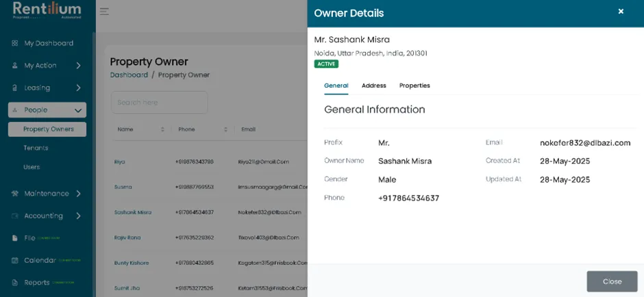Image resolution: width=644 pixels, height=297 pixels.
Task: Open the Riya owner name link
Action: (119, 162)
